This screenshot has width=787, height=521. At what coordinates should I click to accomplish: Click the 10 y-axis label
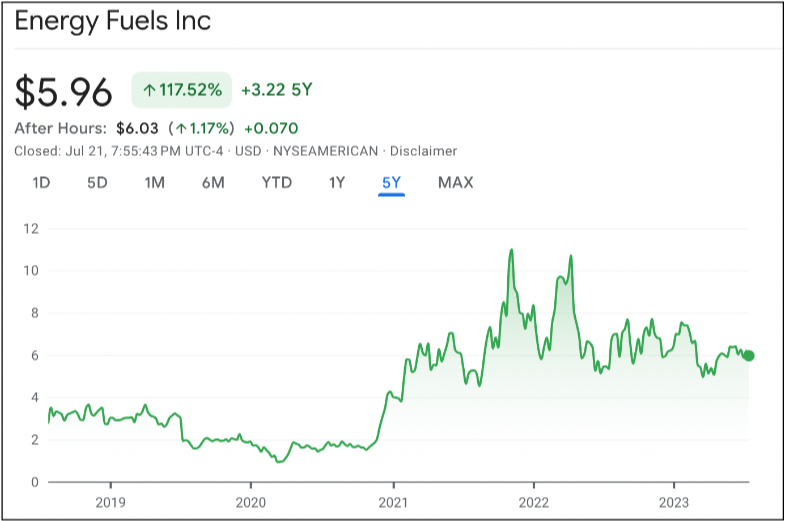tap(31, 271)
